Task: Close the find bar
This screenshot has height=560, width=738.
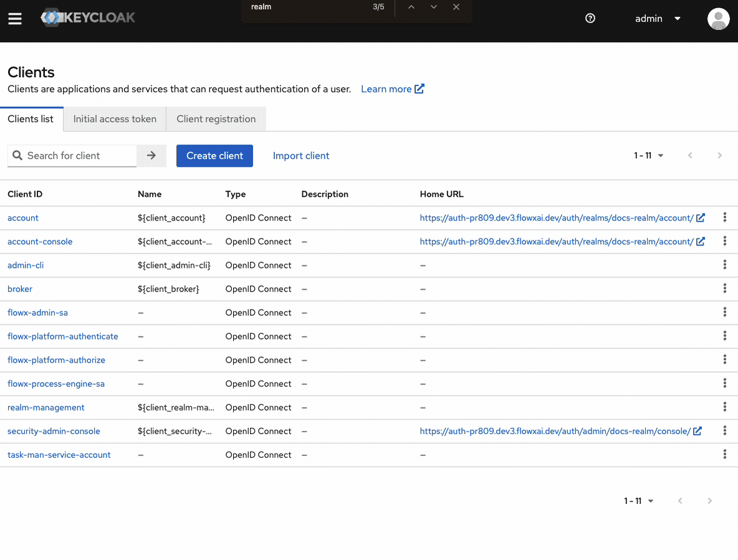Action: pos(456,7)
